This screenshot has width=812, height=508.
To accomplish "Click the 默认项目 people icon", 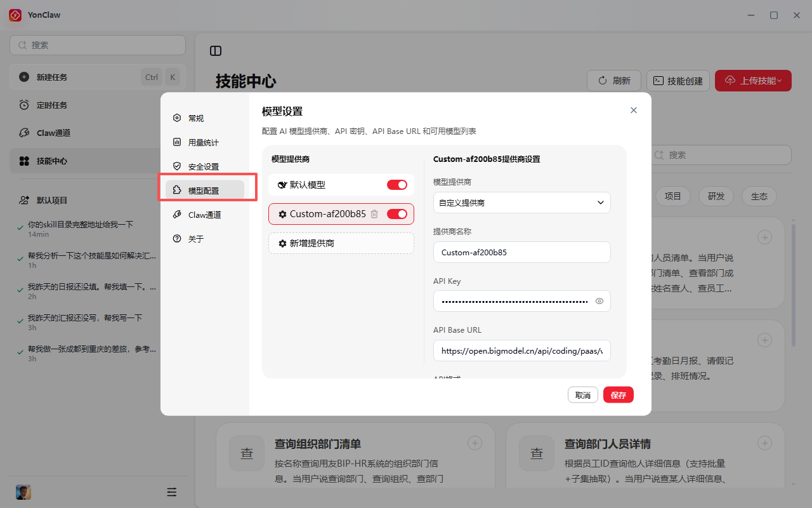I will click(24, 200).
